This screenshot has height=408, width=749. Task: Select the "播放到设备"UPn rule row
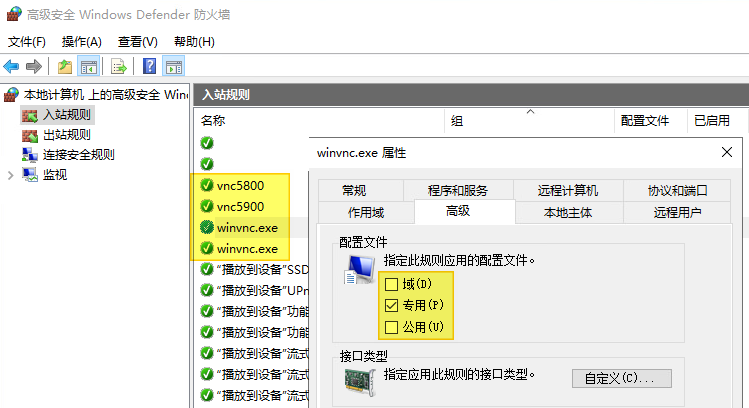pos(254,290)
